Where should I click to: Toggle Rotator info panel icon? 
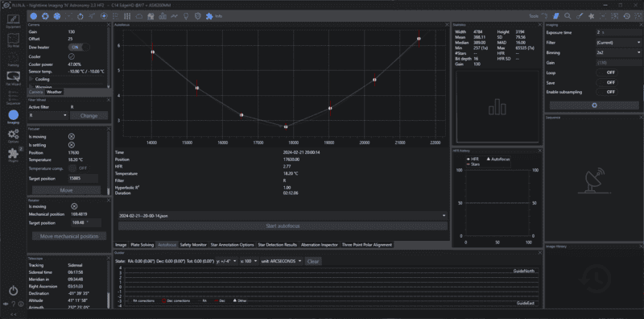80,16
